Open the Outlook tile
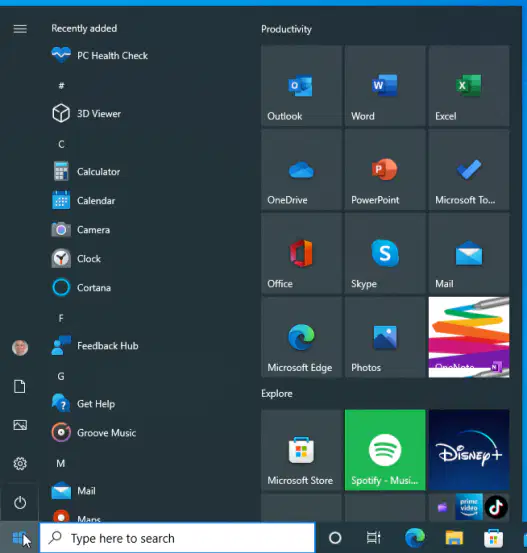 301,86
